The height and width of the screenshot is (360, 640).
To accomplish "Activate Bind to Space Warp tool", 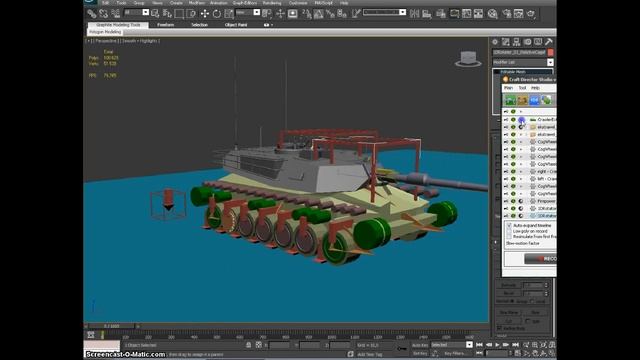I will click(116, 14).
